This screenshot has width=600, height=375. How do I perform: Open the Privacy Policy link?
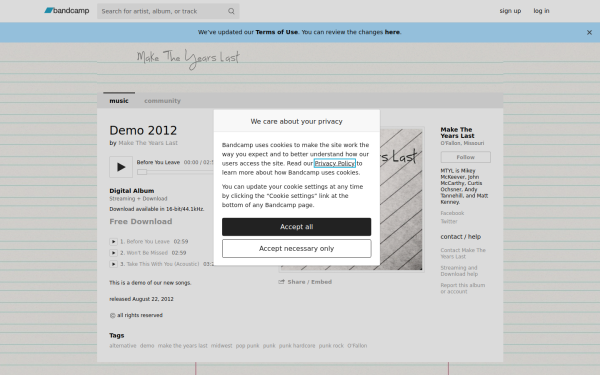click(x=334, y=163)
